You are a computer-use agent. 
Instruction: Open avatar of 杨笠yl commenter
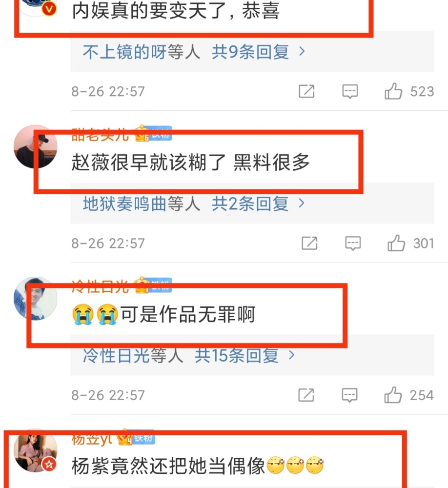coord(36,450)
